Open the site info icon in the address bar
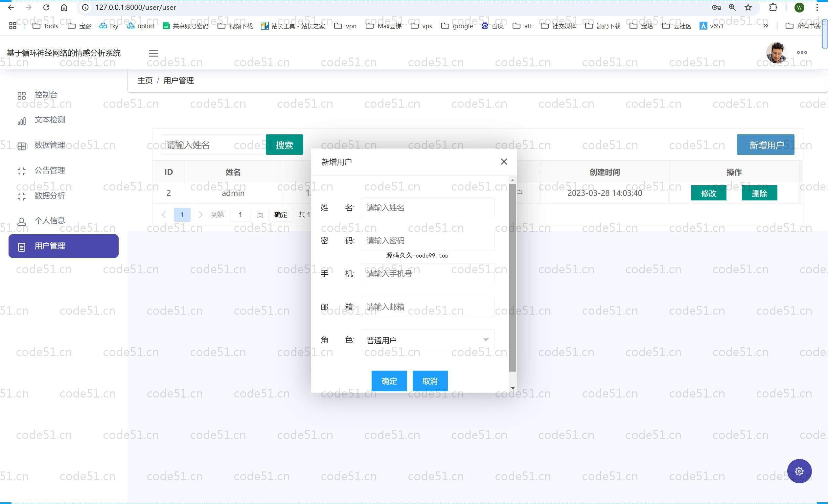 point(85,7)
